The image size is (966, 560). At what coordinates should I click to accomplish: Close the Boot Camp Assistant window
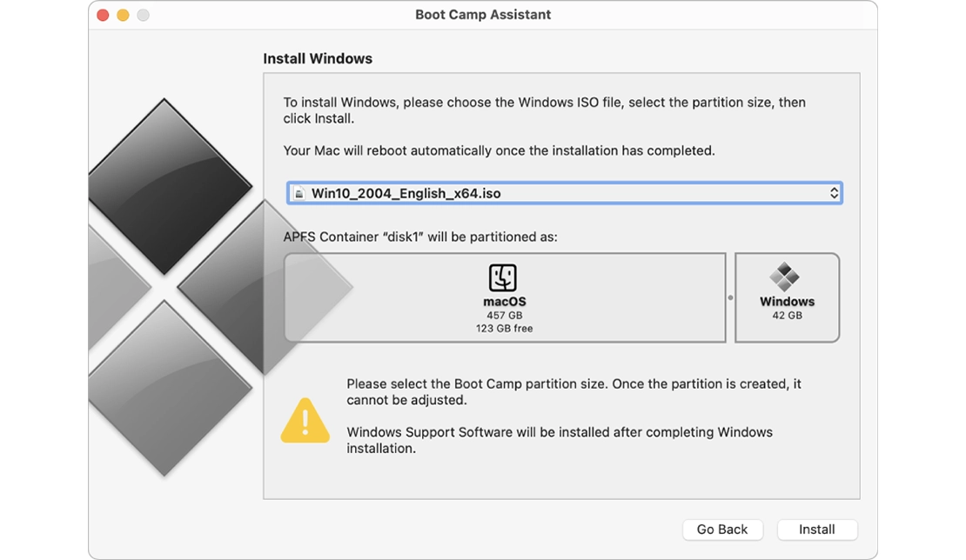(x=103, y=16)
